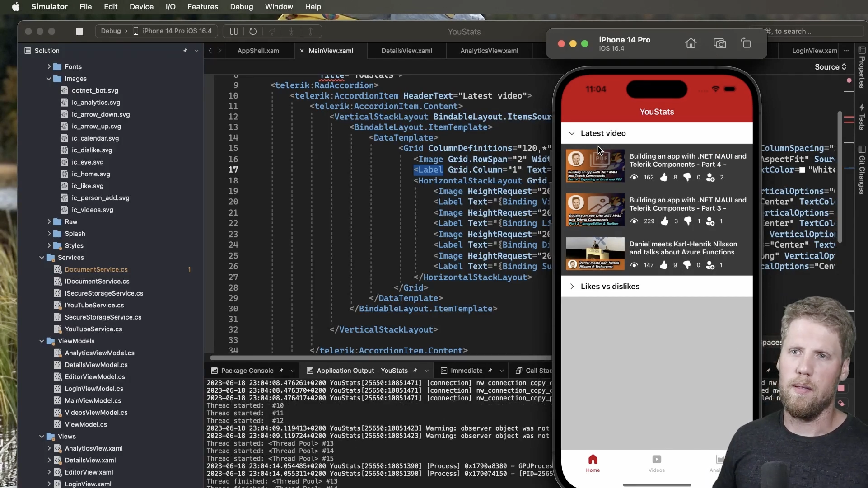
Task: Click the restart debugging circular arrow
Action: (253, 31)
